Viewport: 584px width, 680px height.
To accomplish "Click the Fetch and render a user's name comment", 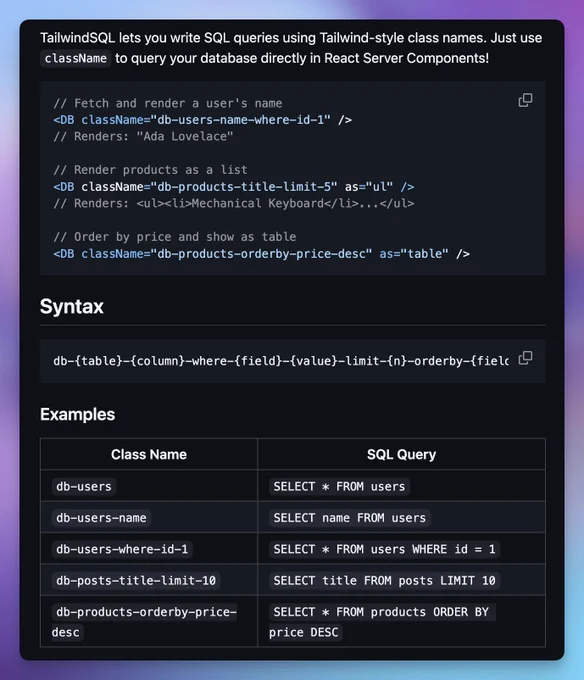I will pos(168,103).
